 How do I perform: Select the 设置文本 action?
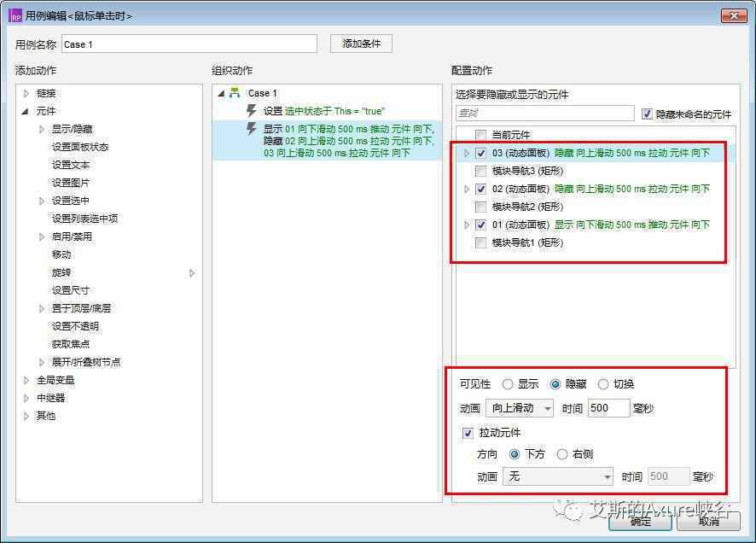point(70,165)
